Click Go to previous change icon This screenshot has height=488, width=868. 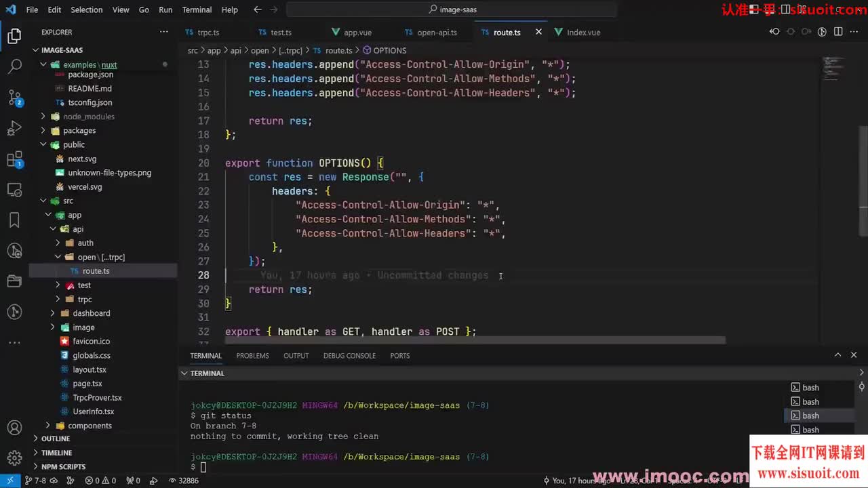click(774, 32)
